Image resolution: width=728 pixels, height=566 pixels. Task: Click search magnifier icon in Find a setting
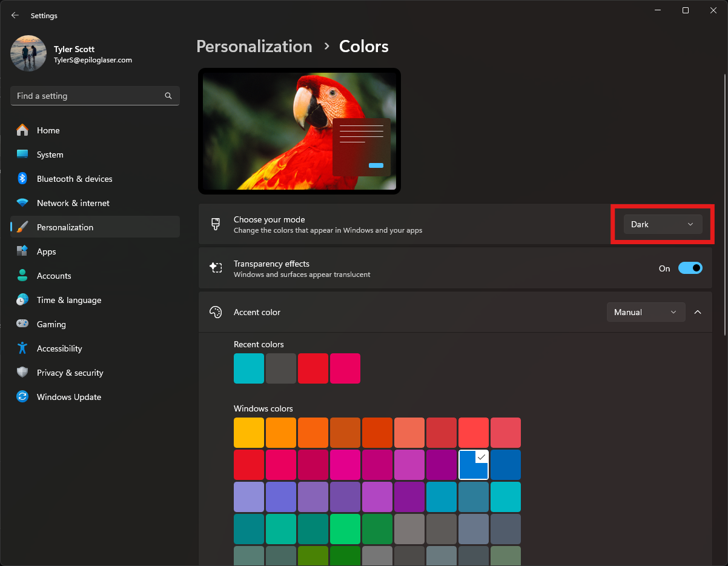(168, 96)
